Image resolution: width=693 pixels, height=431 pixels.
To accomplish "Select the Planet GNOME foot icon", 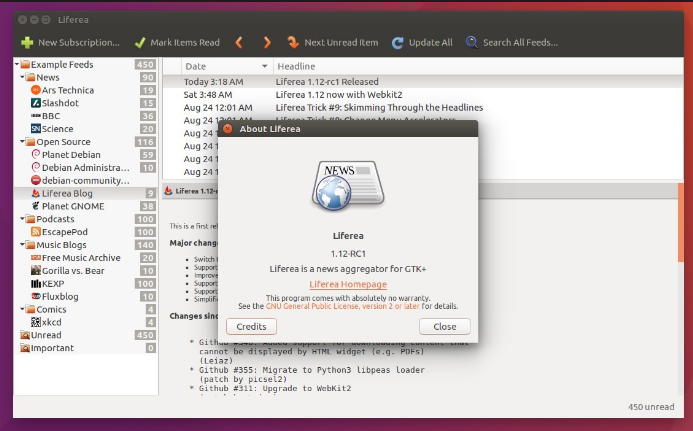I will click(36, 206).
